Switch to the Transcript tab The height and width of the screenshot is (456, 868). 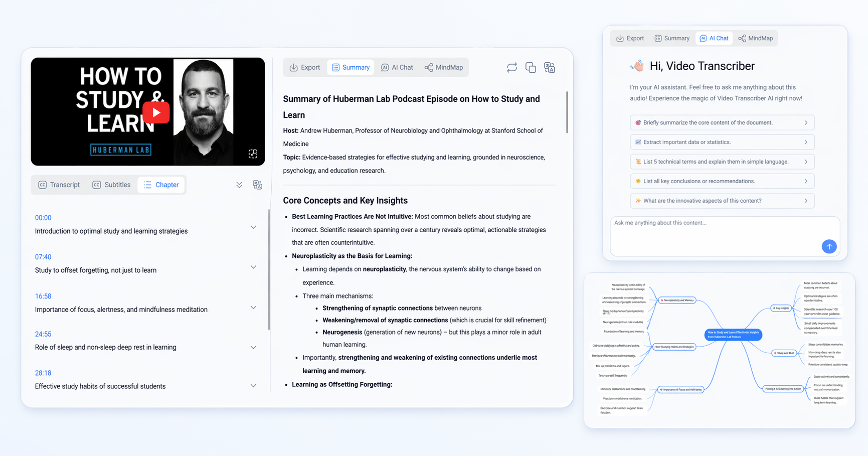[59, 185]
